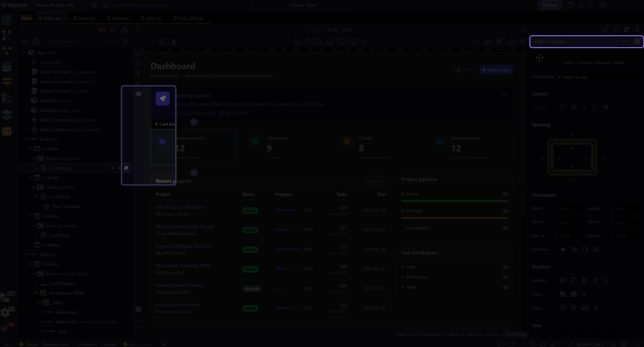Collapse the Row kpis tree node
Screen dimensions: 644x347
point(27,139)
